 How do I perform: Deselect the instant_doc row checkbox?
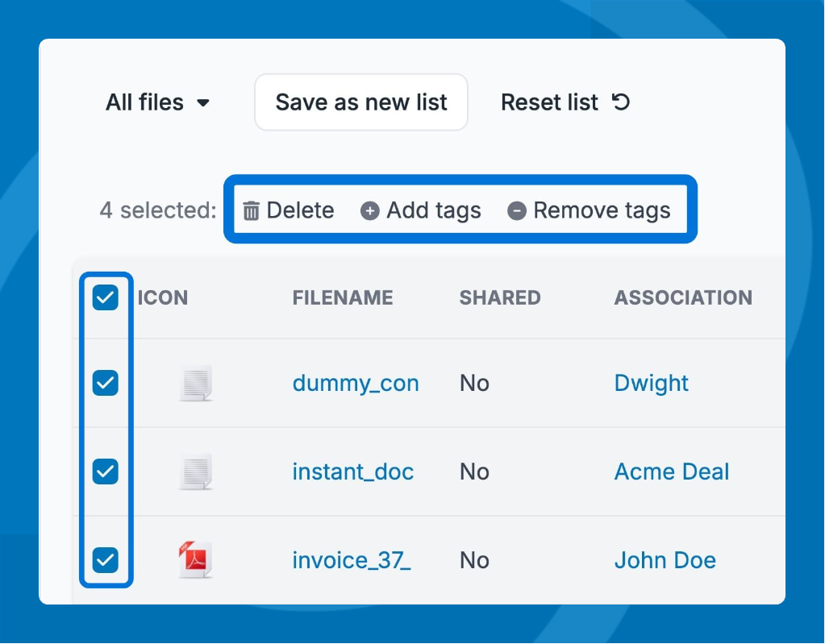click(x=106, y=471)
